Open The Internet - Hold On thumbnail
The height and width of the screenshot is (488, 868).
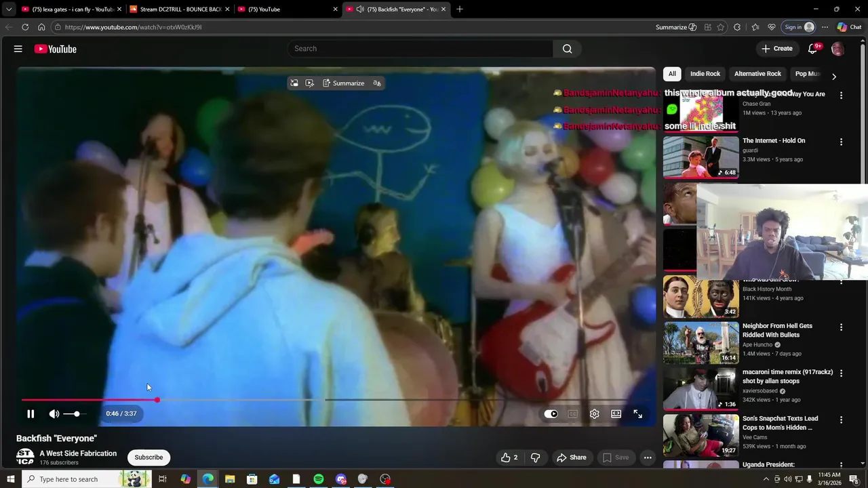pos(701,158)
